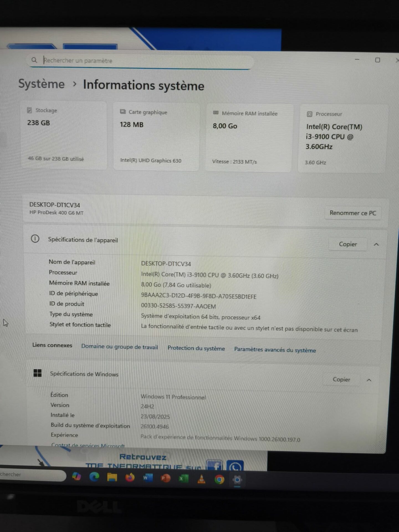The width and height of the screenshot is (399, 532).
Task: Click Renommer ce PC button
Action: click(353, 213)
